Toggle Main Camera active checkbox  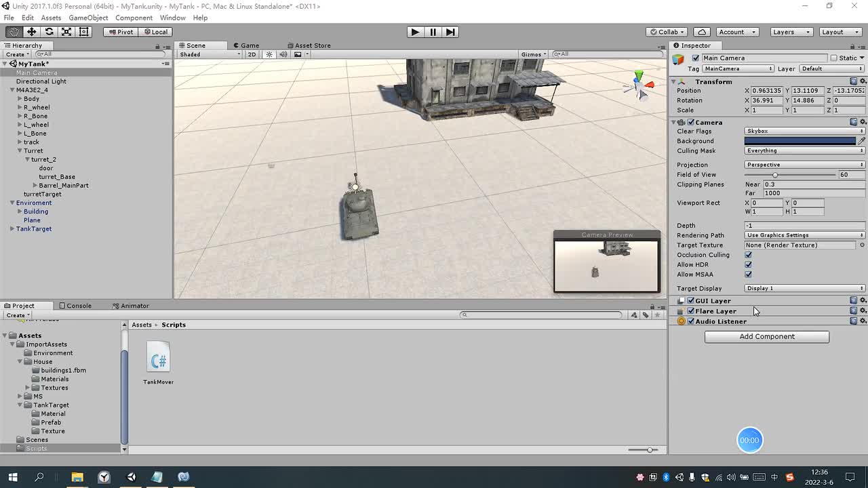(695, 58)
